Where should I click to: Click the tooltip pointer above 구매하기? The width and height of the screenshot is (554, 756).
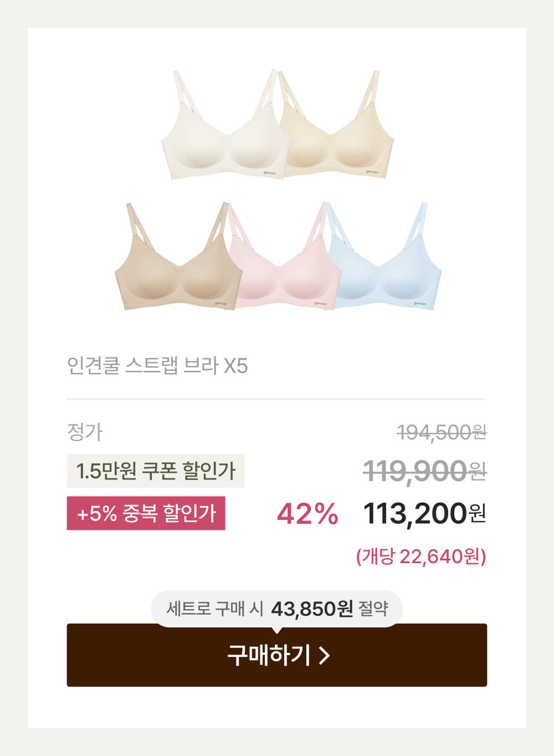pyautogui.click(x=277, y=630)
